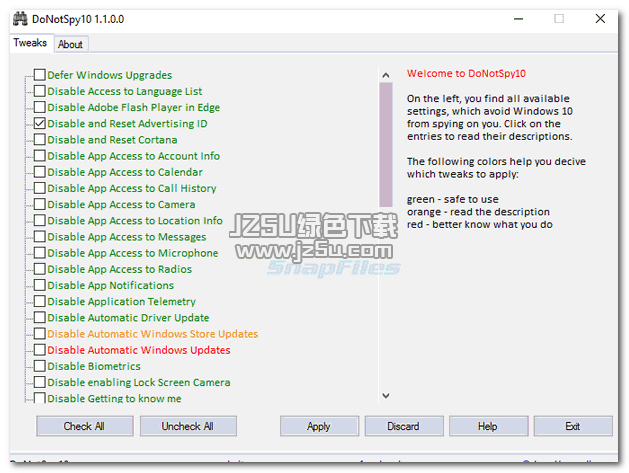Tick orange Disable Automatic Windows Store Updates checkbox

coord(39,334)
